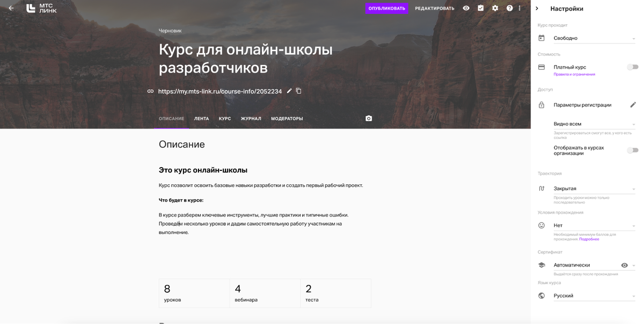Click the course title heading

tap(246, 59)
